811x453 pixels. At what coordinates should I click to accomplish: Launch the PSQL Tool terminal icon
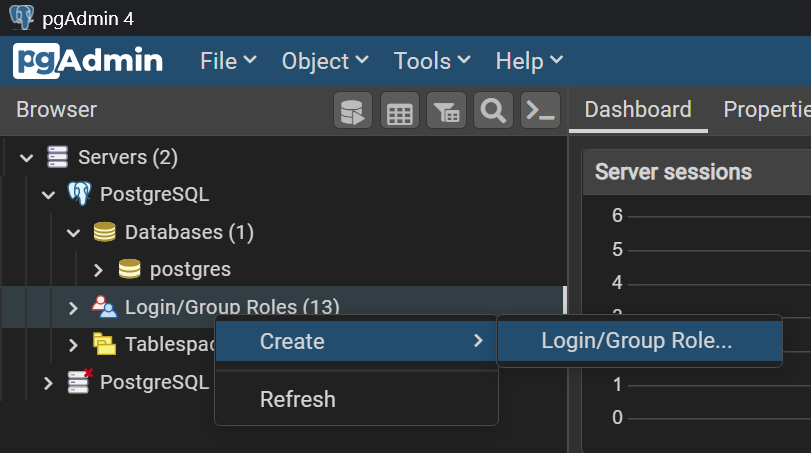point(540,111)
